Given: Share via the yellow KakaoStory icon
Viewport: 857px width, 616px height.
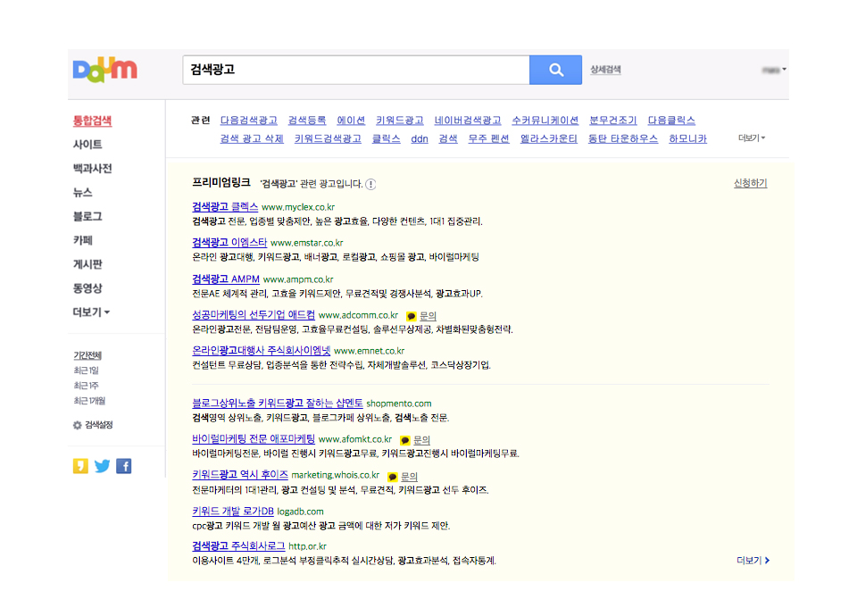Looking at the screenshot, I should point(80,466).
